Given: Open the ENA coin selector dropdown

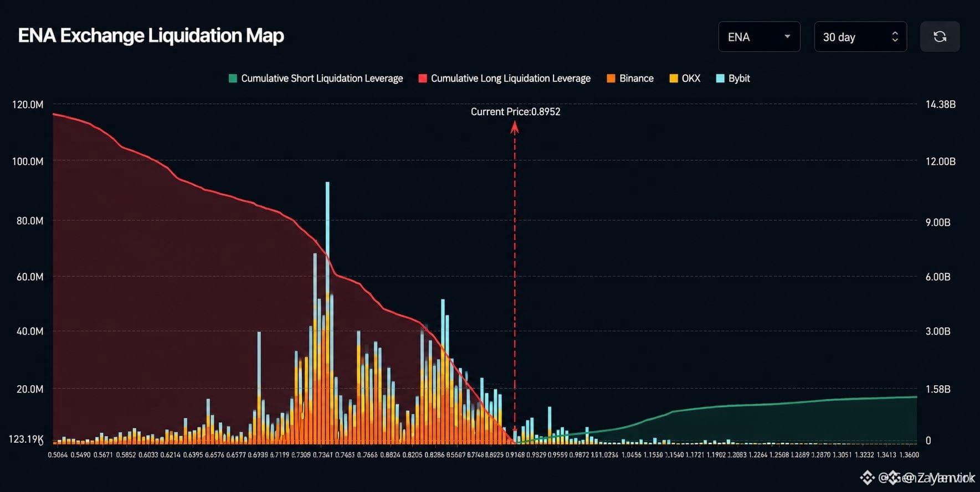Looking at the screenshot, I should coord(759,37).
